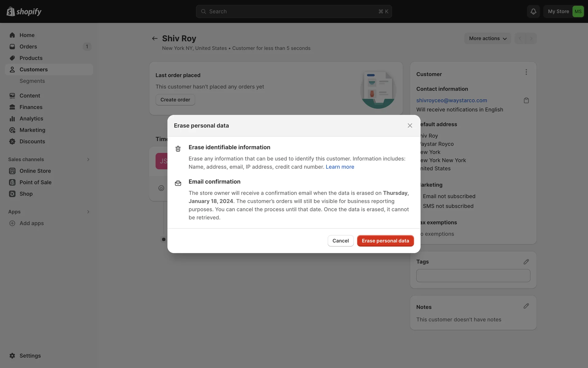This screenshot has width=588, height=368.
Task: Go back using the left arrow icon
Action: pyautogui.click(x=155, y=38)
